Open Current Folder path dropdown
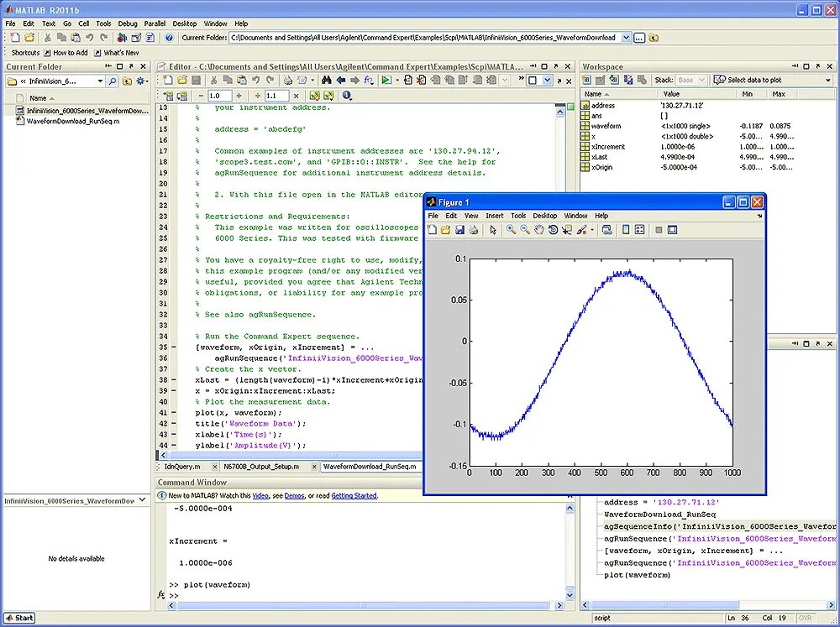This screenshot has height=627, width=840. point(626,38)
